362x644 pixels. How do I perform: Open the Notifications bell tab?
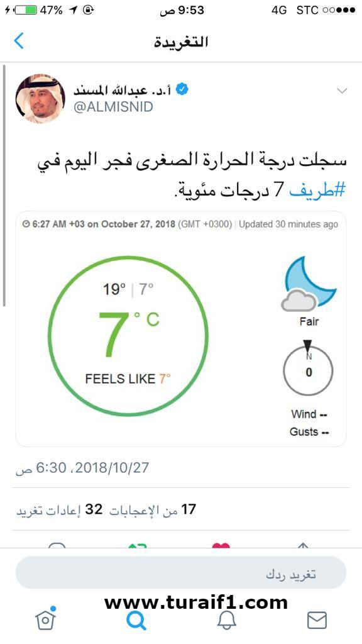(226, 619)
